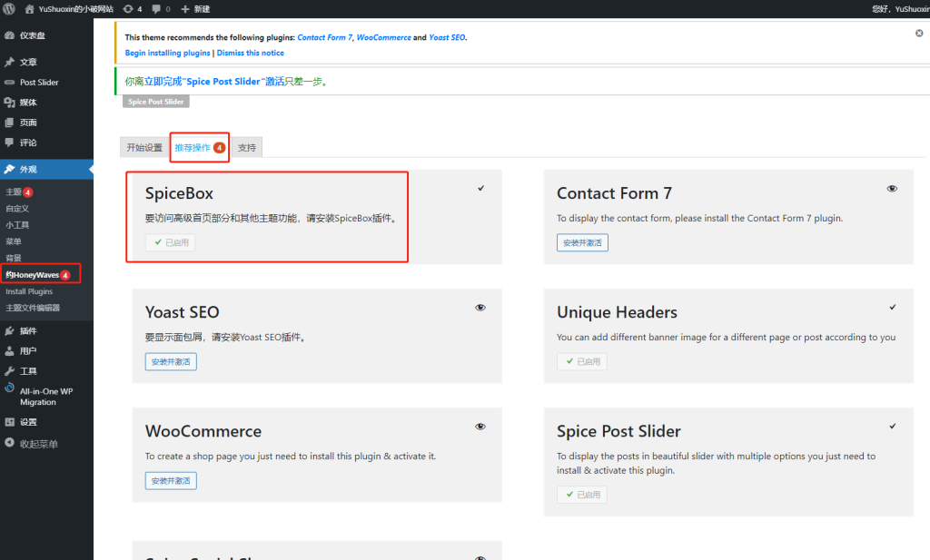Click install and activate for Contact Form 7
Screen dimensions: 930x560
(582, 242)
